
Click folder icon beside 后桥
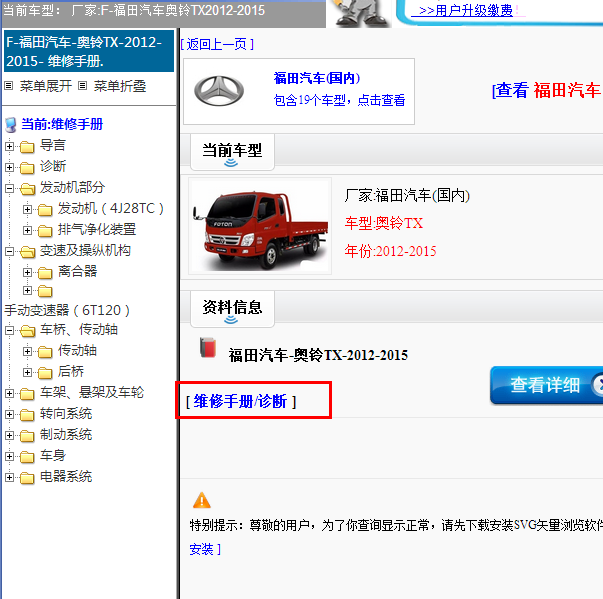pyautogui.click(x=45, y=372)
